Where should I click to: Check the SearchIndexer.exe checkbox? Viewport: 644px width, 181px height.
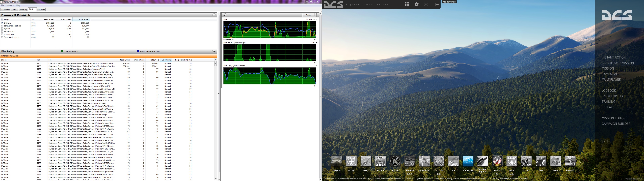click(2, 37)
